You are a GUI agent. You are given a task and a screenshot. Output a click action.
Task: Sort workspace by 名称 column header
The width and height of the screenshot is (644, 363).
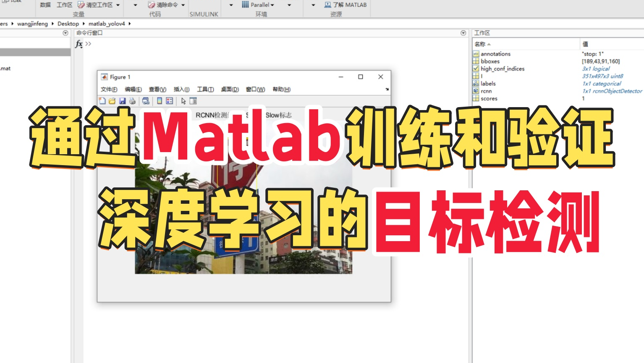[526, 44]
